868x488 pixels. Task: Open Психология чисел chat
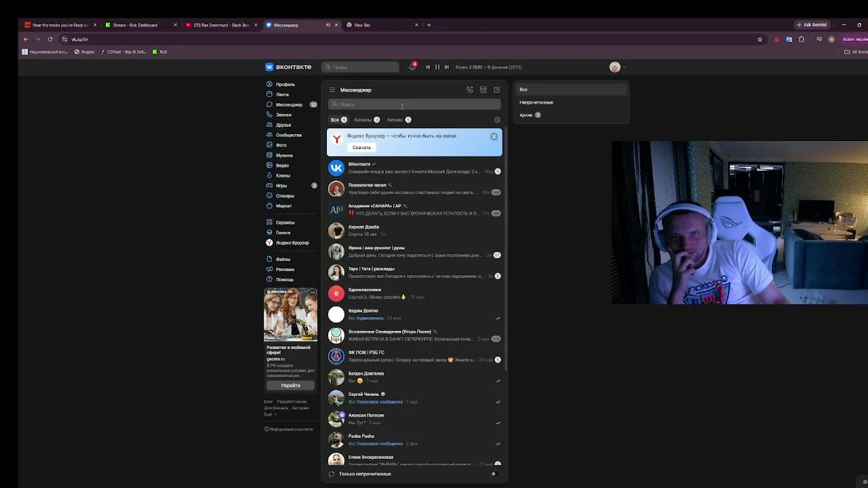coord(414,189)
